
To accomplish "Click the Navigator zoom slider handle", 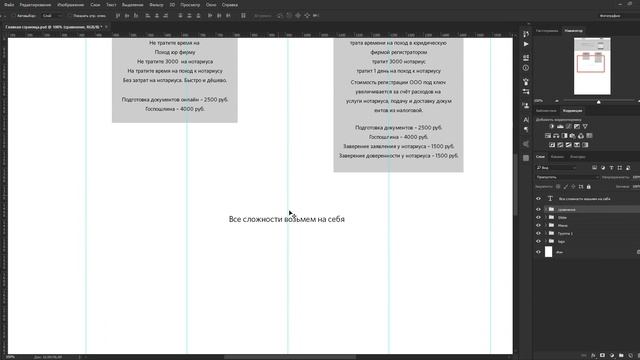I will pos(599,101).
